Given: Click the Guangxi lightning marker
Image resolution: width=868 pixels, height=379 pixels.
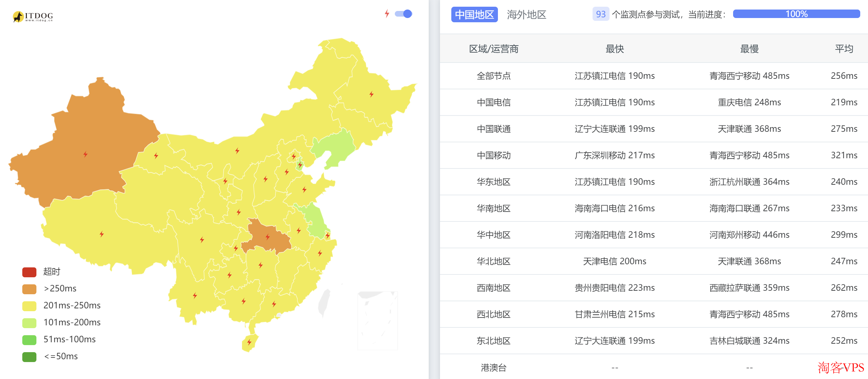Looking at the screenshot, I should (244, 301).
